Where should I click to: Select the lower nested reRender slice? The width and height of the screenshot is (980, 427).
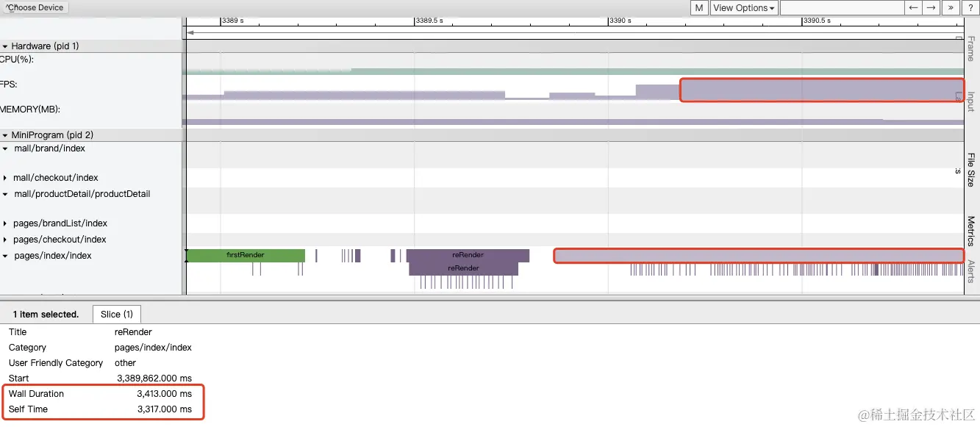[463, 268]
